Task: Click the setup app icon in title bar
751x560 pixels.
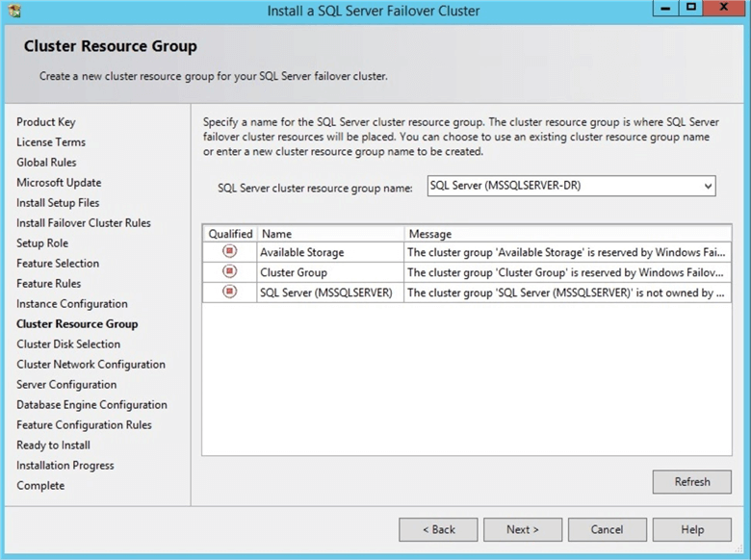Action: click(x=14, y=11)
